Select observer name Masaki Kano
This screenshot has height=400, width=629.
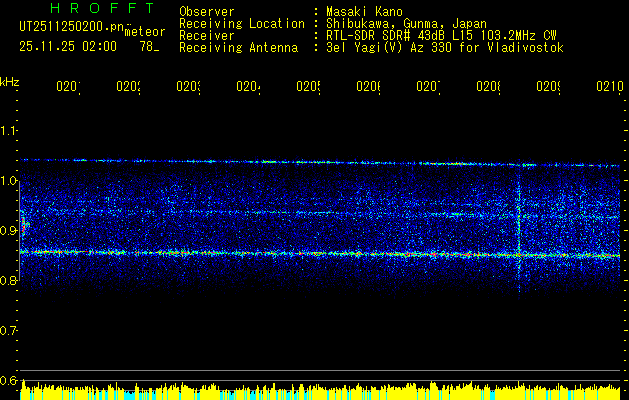click(x=364, y=12)
